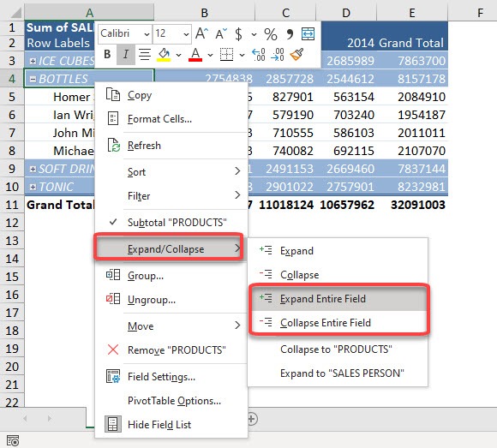Click the Increase Font Size icon

point(201,33)
